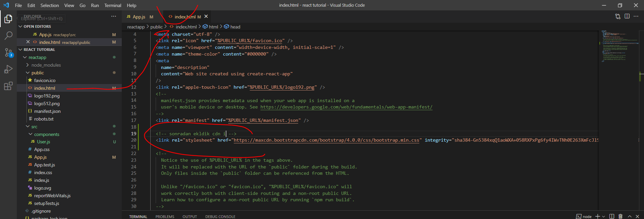Close the index.html editor tab
The width and height of the screenshot is (644, 219).
[x=206, y=16]
